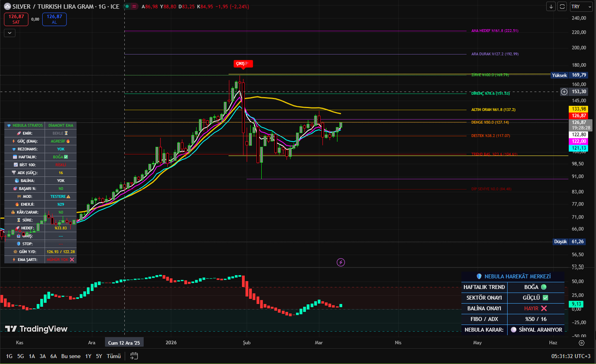Click the silver symbol logo icon
The height and width of the screenshot is (364, 596).
(7, 6)
